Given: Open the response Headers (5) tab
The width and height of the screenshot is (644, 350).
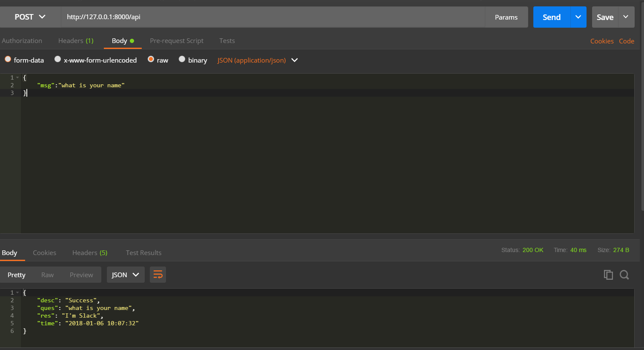Looking at the screenshot, I should tap(90, 252).
